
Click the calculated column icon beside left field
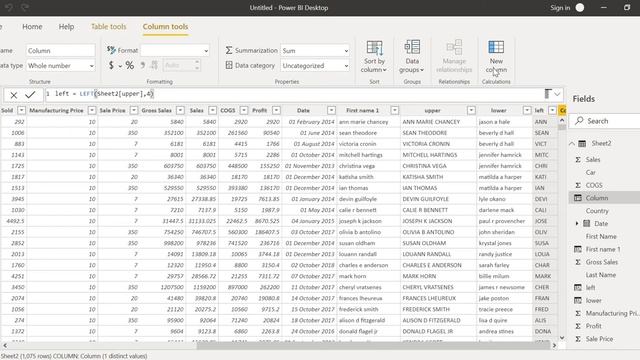click(x=578, y=288)
